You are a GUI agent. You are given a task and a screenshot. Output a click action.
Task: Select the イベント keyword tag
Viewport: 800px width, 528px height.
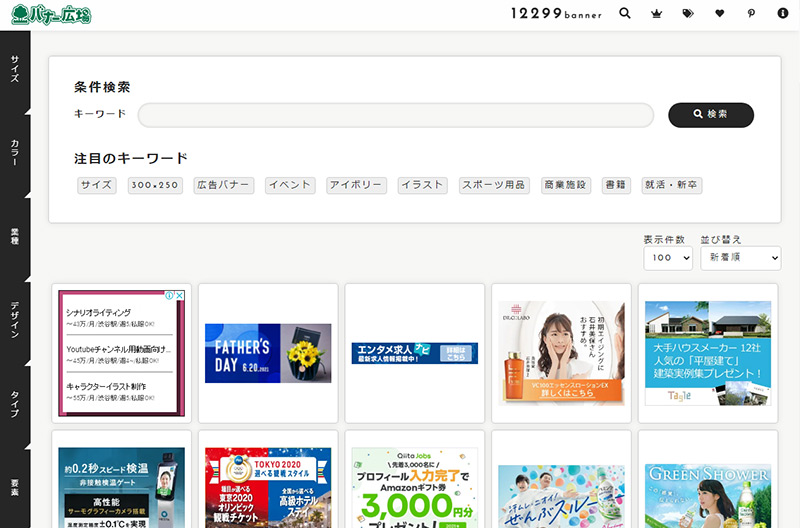[290, 185]
